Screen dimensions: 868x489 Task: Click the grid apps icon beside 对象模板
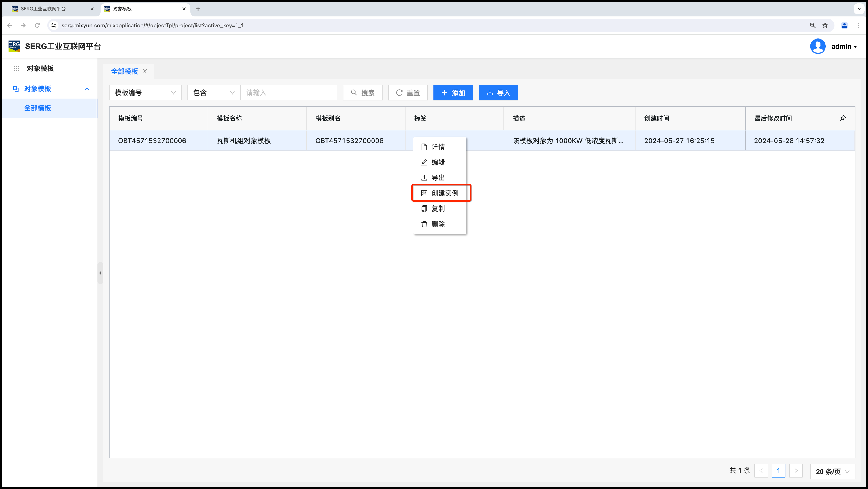tap(16, 68)
